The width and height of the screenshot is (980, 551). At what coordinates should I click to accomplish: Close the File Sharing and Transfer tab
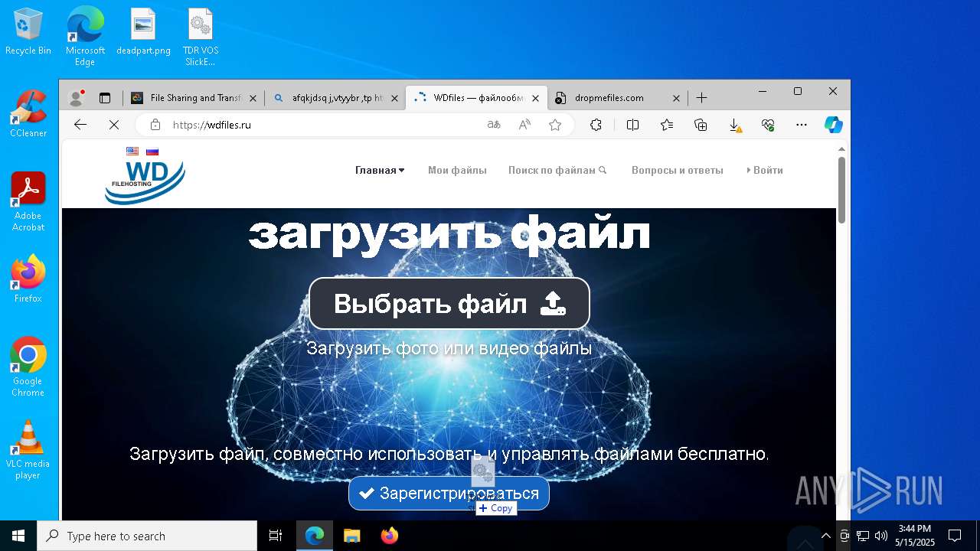click(x=253, y=99)
